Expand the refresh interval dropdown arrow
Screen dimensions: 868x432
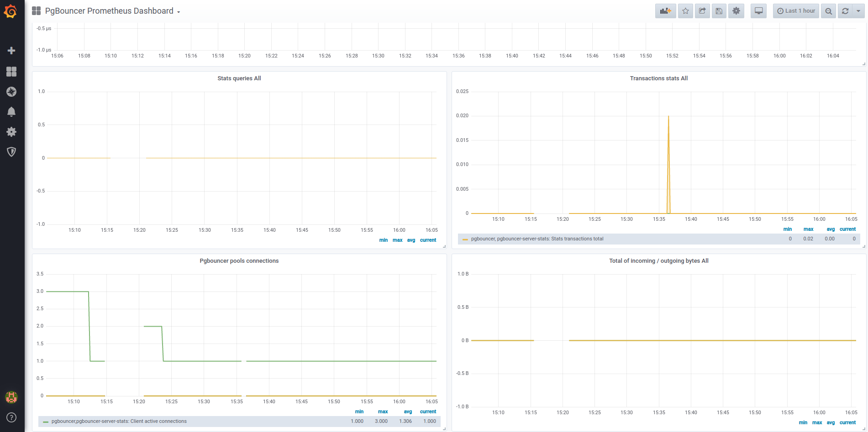click(858, 11)
